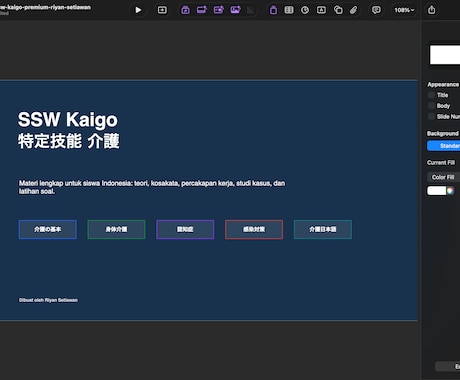This screenshot has height=380, width=460.
Task: Select the green-bordered box on the slide
Action: pos(116,229)
